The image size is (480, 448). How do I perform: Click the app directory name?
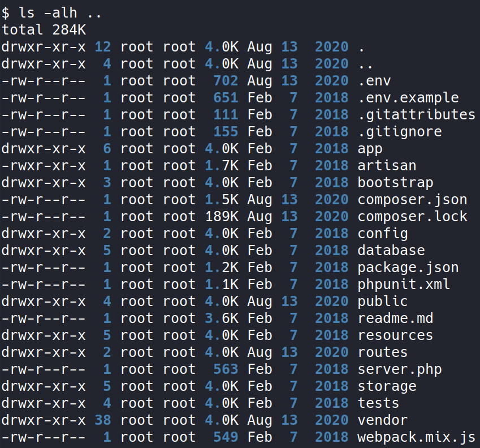(370, 149)
